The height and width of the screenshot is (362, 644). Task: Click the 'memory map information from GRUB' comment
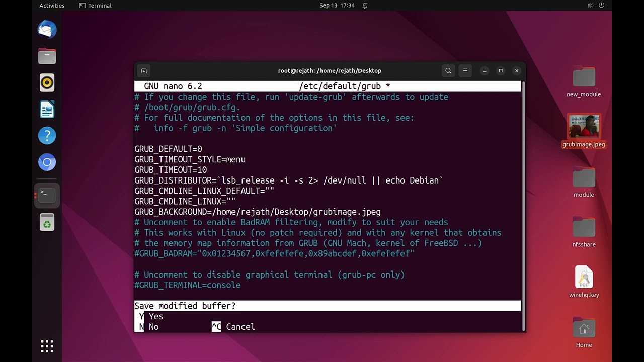click(308, 243)
